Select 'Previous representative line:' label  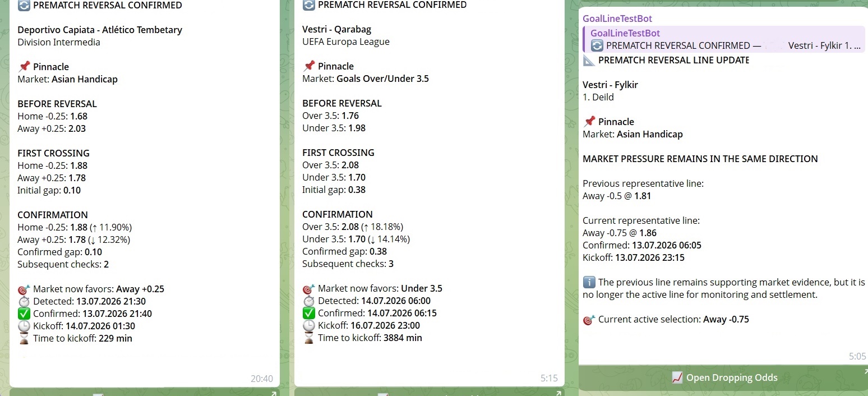click(x=643, y=183)
